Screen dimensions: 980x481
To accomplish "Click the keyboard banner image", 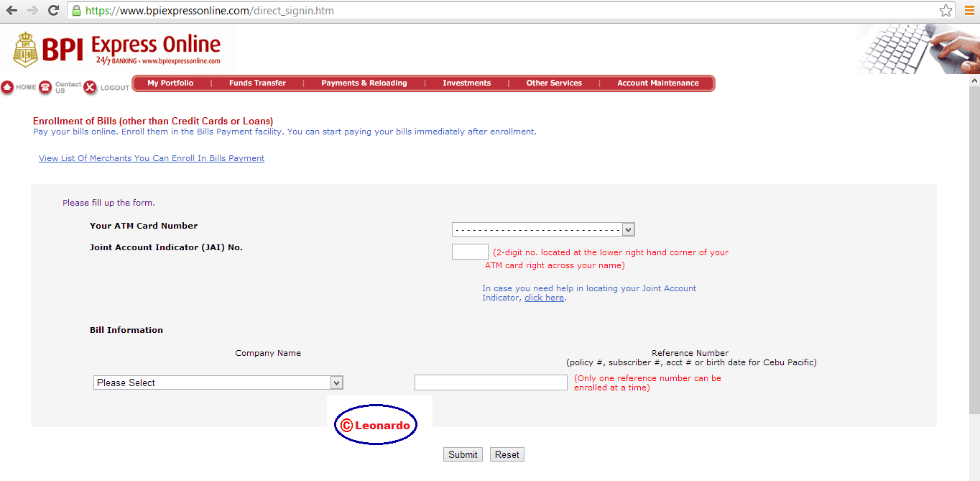I will coord(916,48).
